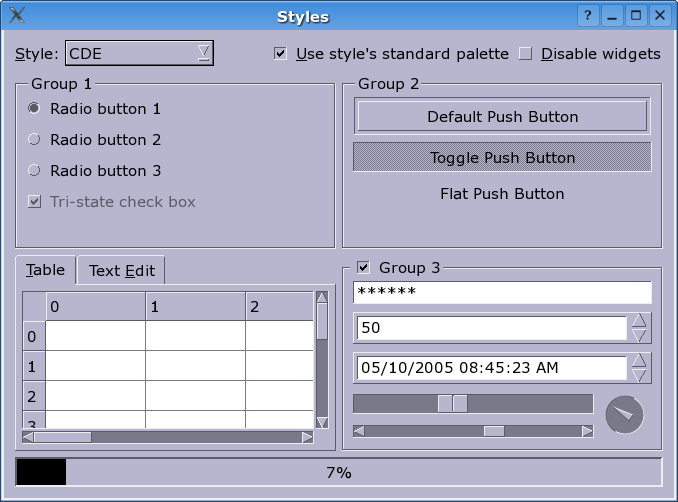Switch to the Text Edit tab
Screen dimensions: 678x502
121,270
